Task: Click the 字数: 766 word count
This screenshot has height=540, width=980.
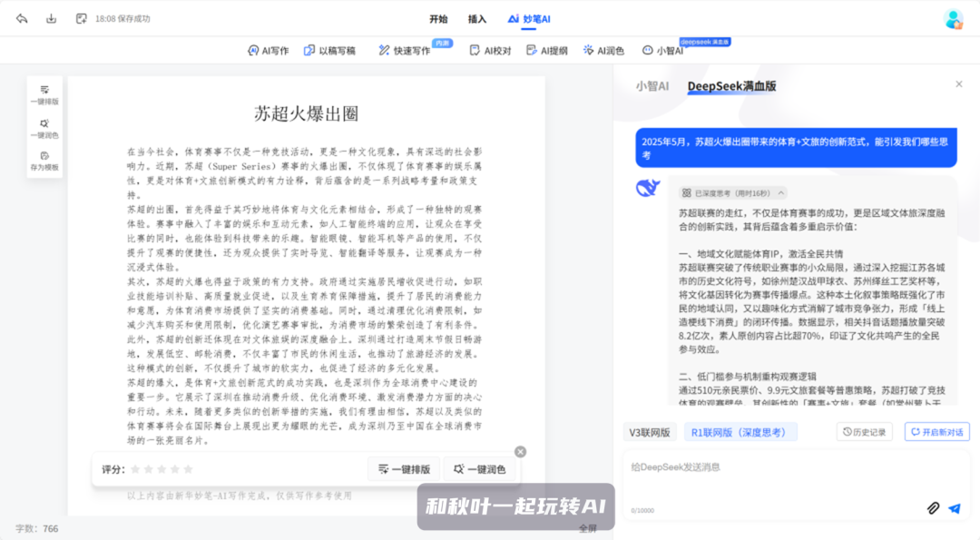Action: coord(37,529)
